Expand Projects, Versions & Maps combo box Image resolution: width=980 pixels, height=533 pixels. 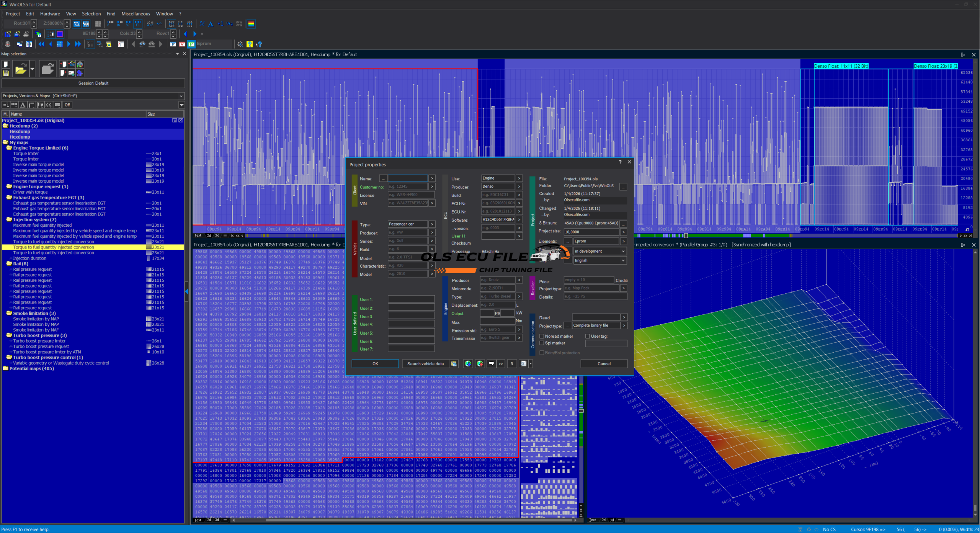(x=181, y=96)
